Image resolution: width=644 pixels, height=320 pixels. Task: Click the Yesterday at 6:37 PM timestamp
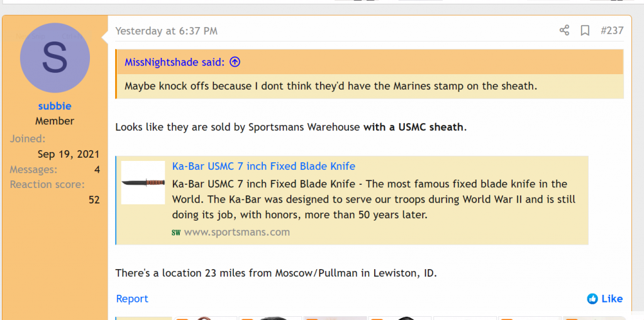(x=167, y=30)
